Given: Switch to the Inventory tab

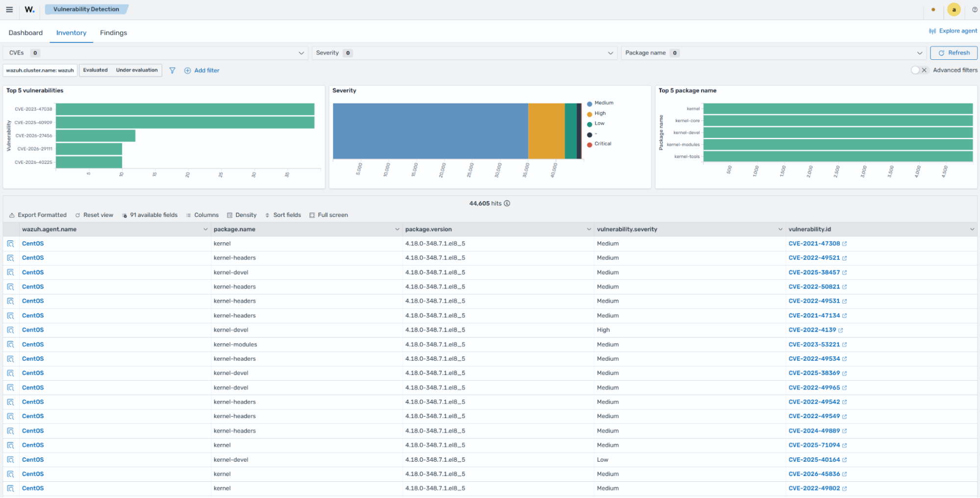Looking at the screenshot, I should [x=71, y=33].
